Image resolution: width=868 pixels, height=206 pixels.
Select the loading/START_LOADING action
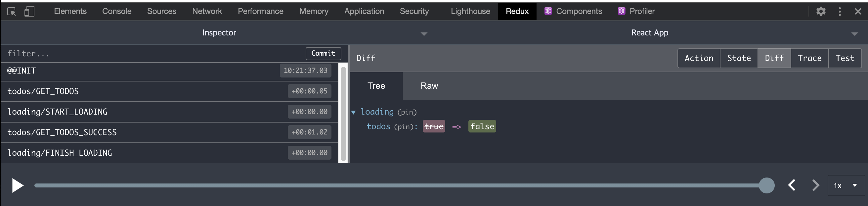pos(169,112)
